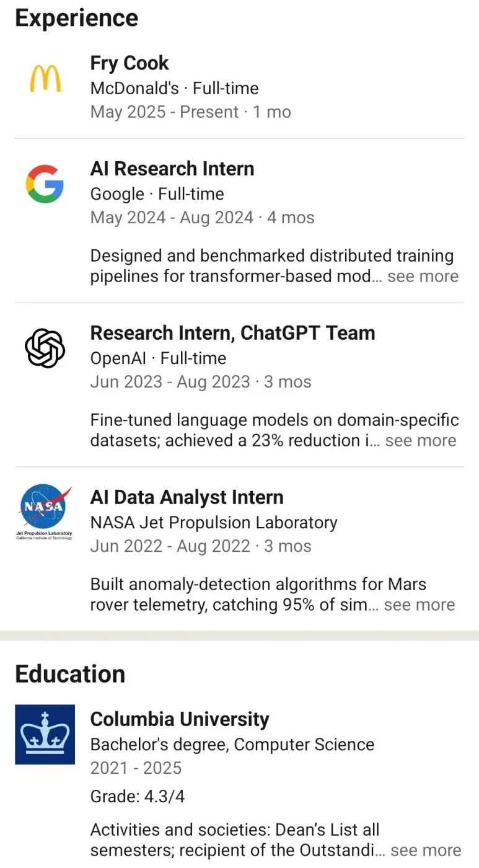Open the Fry Cook position title
The image size is (479, 868).
point(130,63)
